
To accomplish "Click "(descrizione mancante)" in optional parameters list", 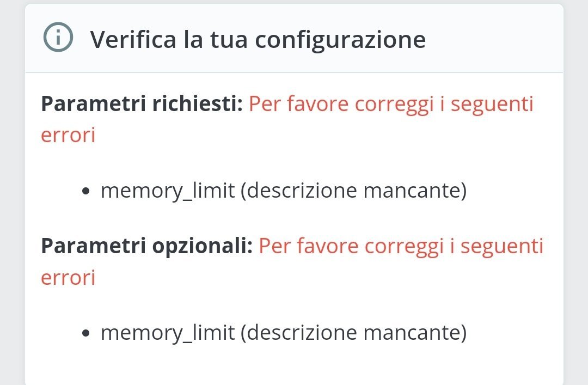I will [353, 332].
